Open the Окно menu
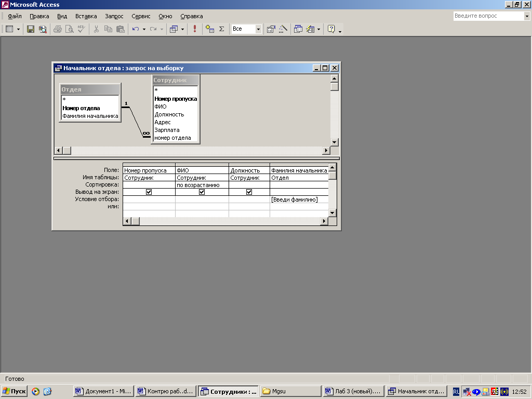 coord(165,16)
